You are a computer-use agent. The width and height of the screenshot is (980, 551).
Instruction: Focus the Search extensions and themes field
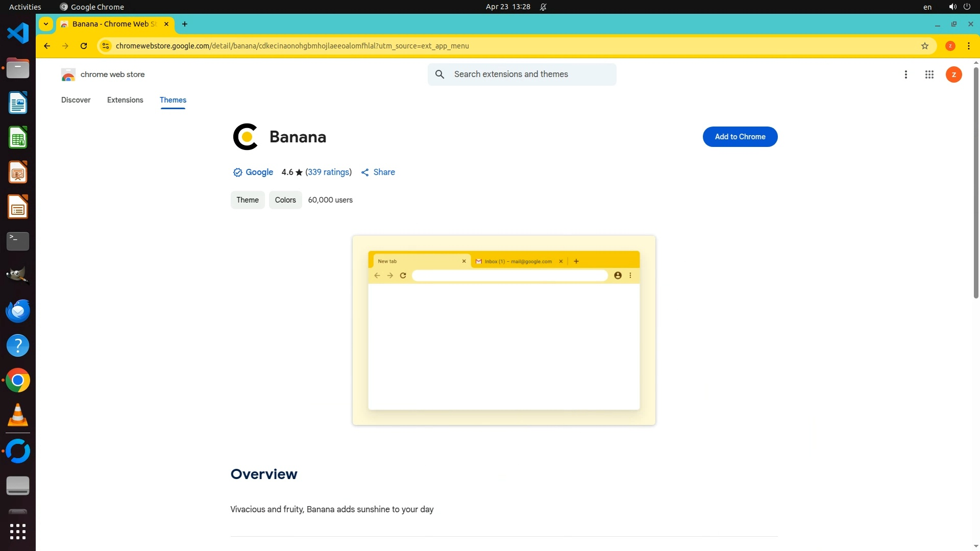click(x=531, y=74)
